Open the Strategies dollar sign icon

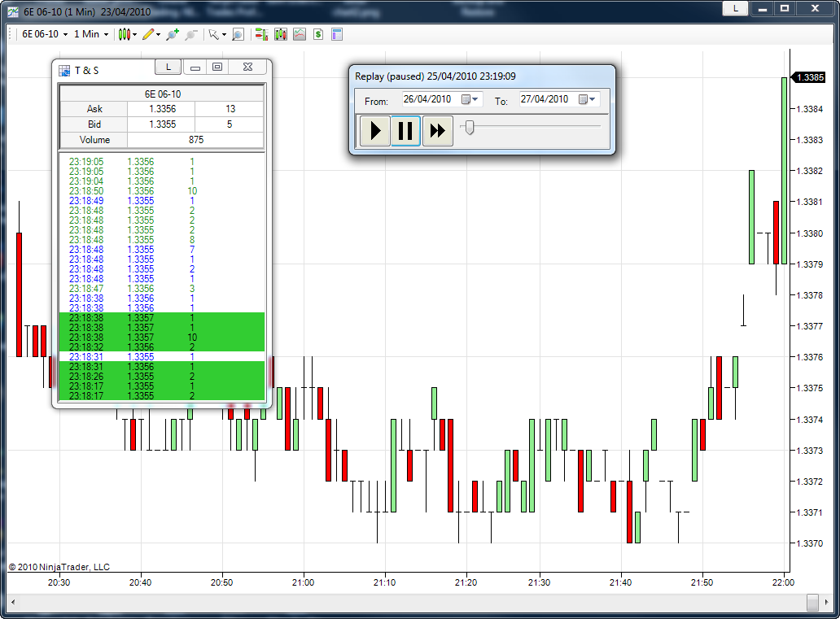(x=318, y=35)
